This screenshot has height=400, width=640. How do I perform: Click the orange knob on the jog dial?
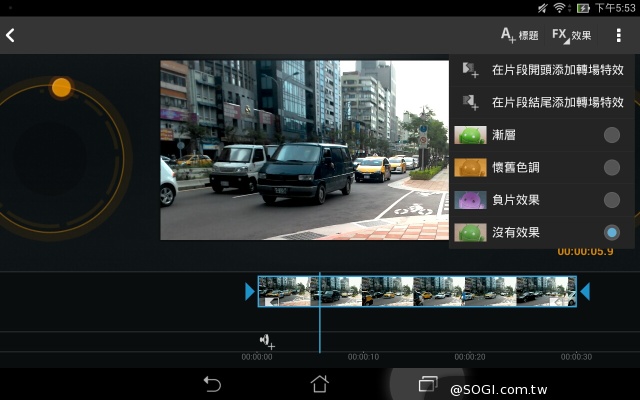pos(61,88)
